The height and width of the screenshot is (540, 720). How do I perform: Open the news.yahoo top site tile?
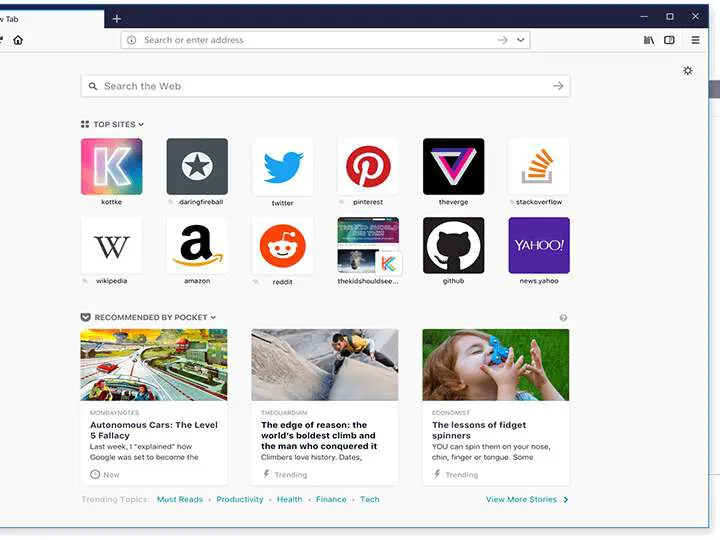point(539,246)
